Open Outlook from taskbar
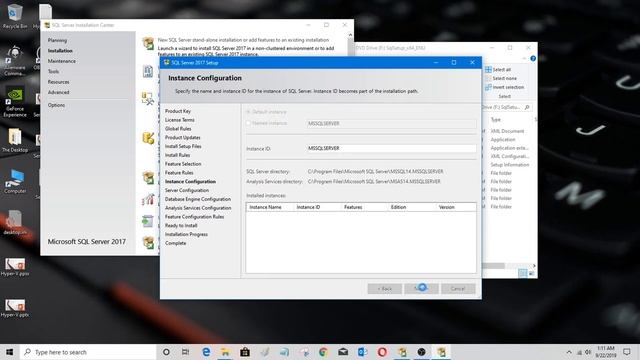640x360 pixels. (x=362, y=352)
